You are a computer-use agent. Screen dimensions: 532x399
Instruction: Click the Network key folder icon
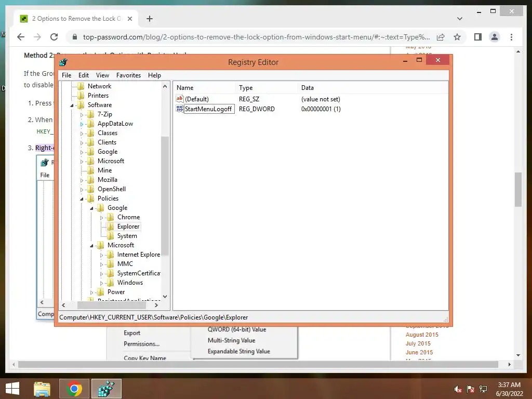(x=81, y=86)
